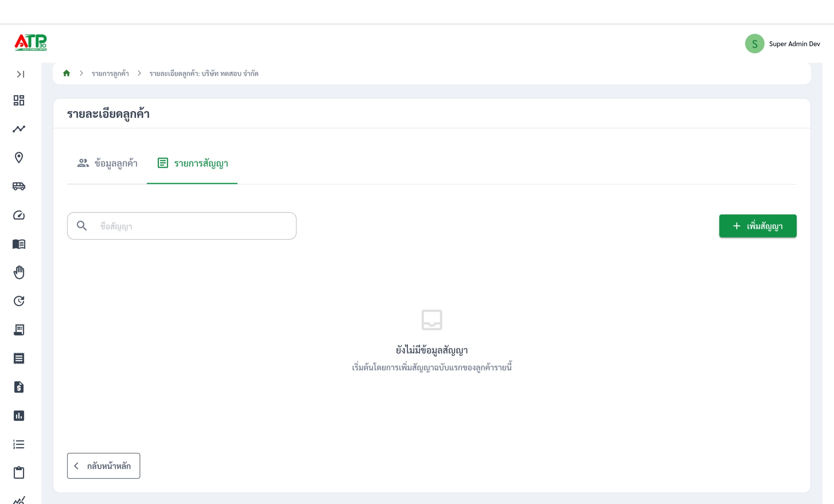The image size is (834, 504).
Task: Open the clipboard sidebar icon
Action: (x=19, y=473)
